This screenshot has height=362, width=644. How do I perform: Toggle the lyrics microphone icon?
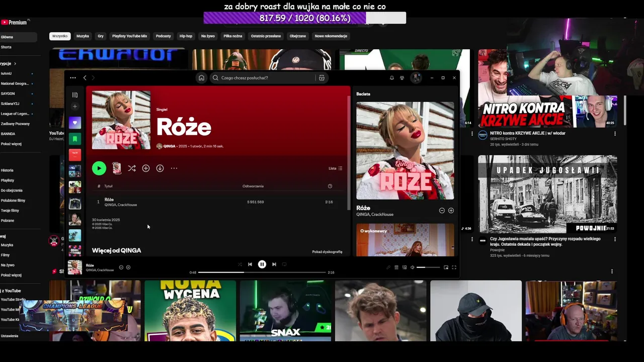[388, 267]
